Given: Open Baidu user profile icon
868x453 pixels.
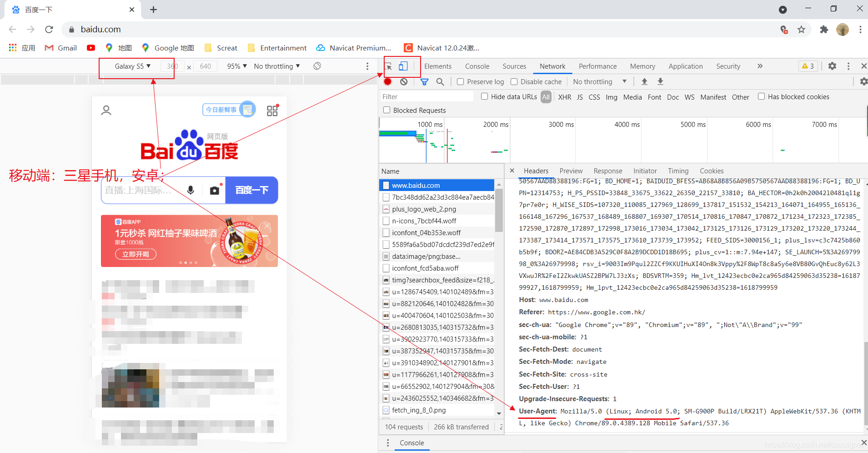Looking at the screenshot, I should pyautogui.click(x=106, y=110).
